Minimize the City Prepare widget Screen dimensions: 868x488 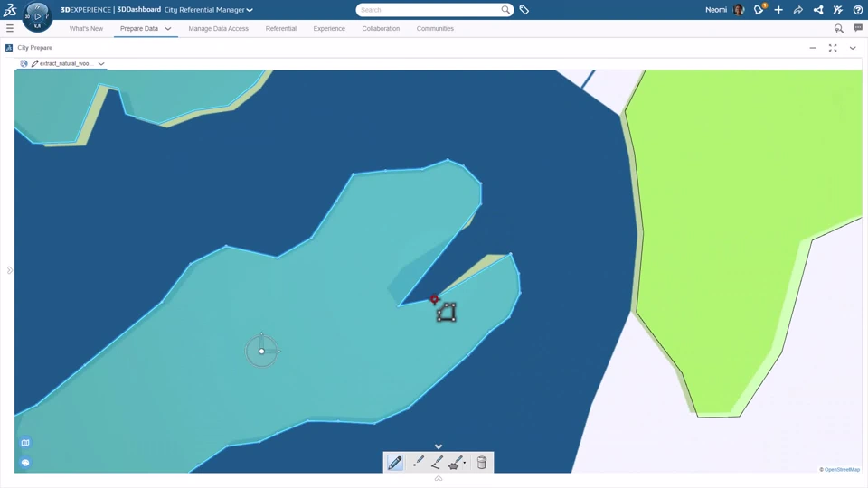click(813, 48)
